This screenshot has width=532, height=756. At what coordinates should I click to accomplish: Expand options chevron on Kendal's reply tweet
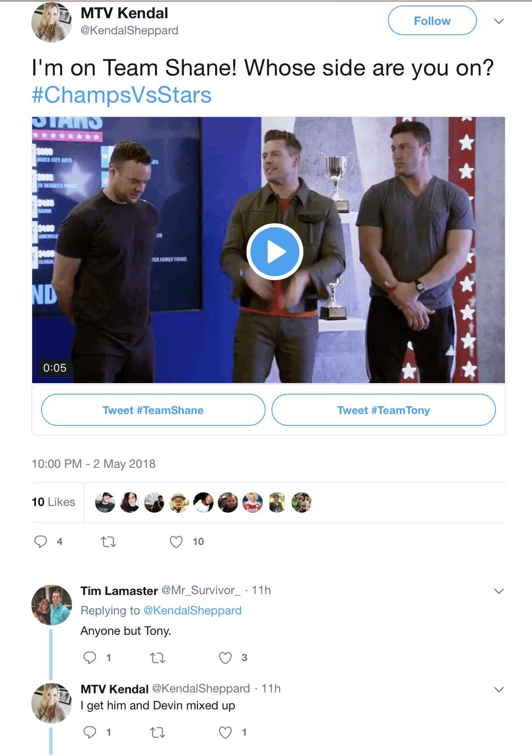(499, 689)
